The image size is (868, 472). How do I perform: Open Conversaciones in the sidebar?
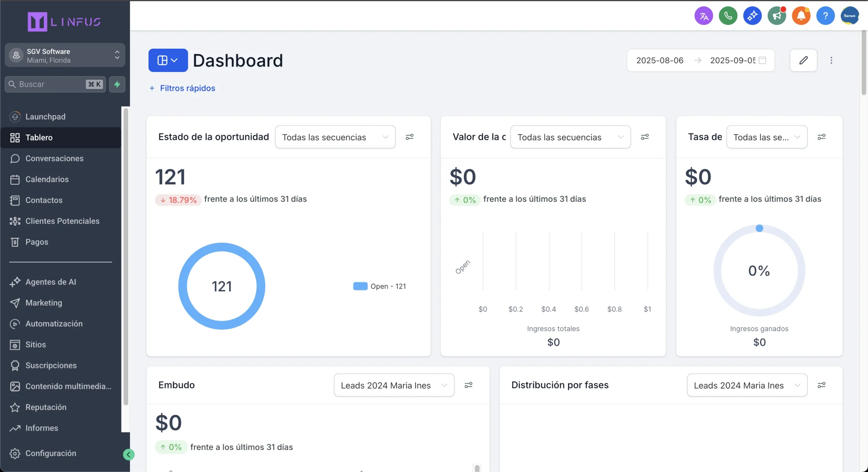tap(54, 159)
